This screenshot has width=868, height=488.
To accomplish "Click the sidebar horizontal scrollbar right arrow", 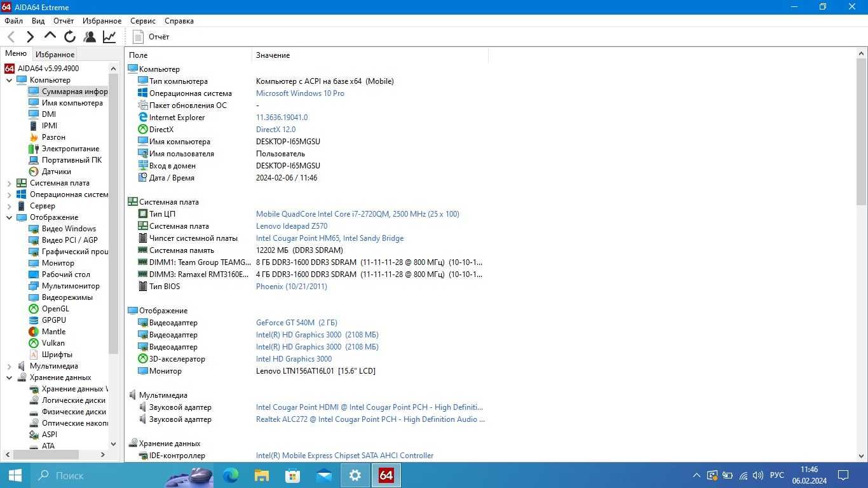I will click(103, 455).
